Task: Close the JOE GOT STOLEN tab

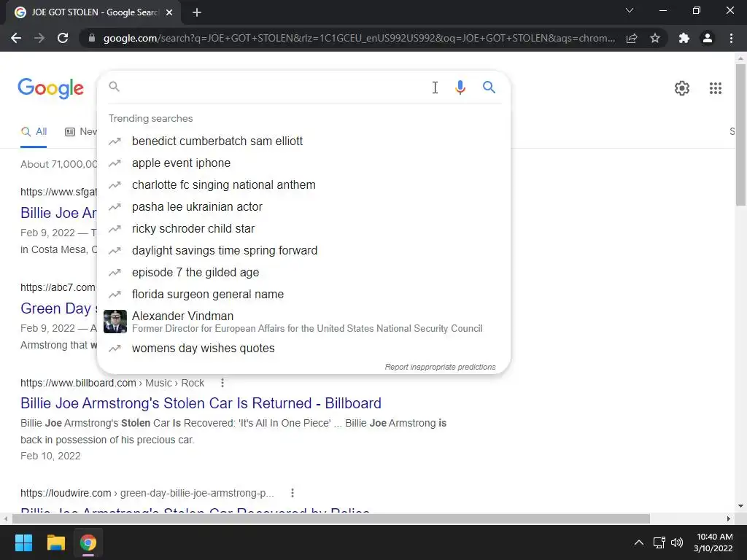Action: pos(169,12)
